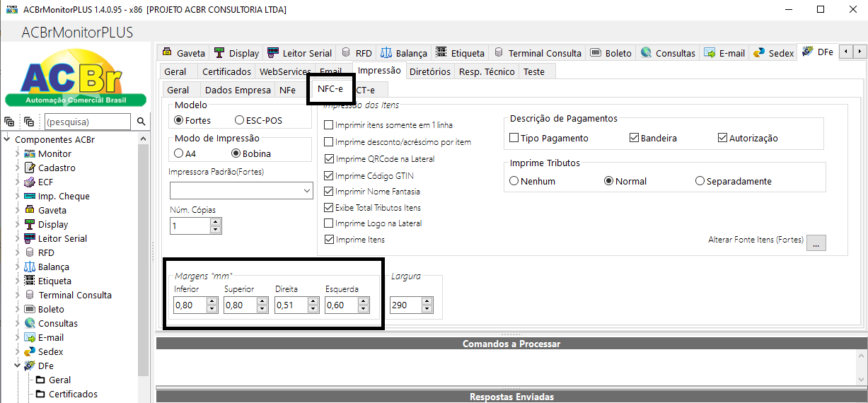Click the search magnifier icon
The image size is (868, 403).
pos(141,122)
